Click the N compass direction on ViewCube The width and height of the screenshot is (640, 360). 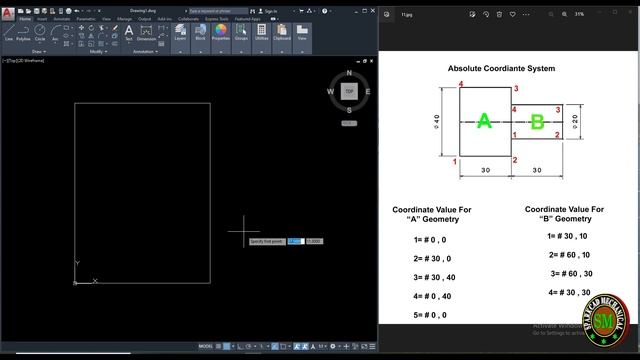(x=349, y=73)
